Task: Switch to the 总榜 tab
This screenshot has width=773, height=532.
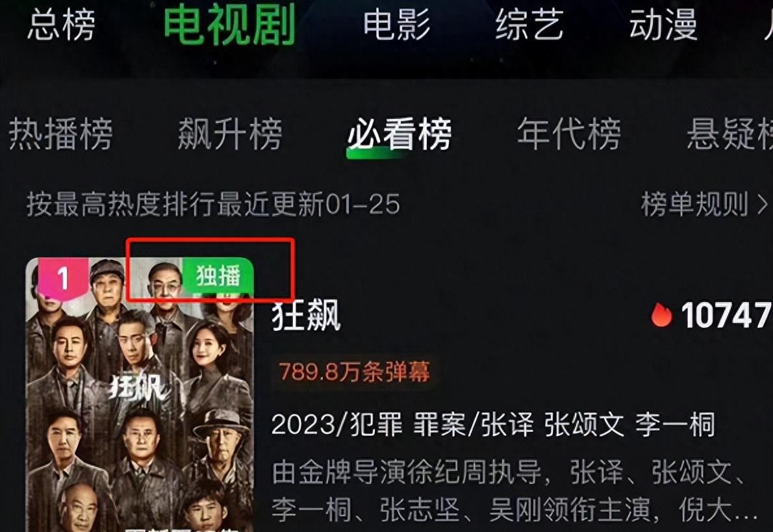Action: pyautogui.click(x=61, y=25)
